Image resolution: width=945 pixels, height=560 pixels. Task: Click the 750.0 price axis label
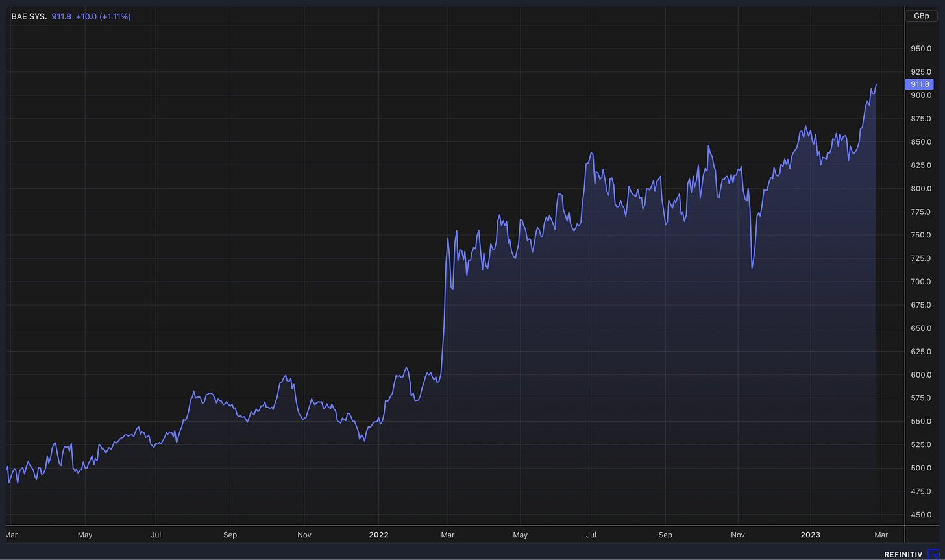(921, 236)
